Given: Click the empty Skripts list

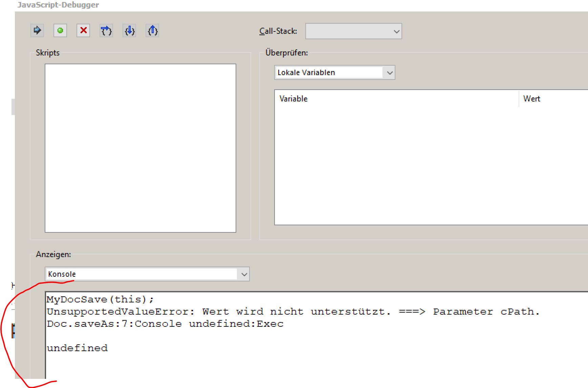Looking at the screenshot, I should (140, 147).
